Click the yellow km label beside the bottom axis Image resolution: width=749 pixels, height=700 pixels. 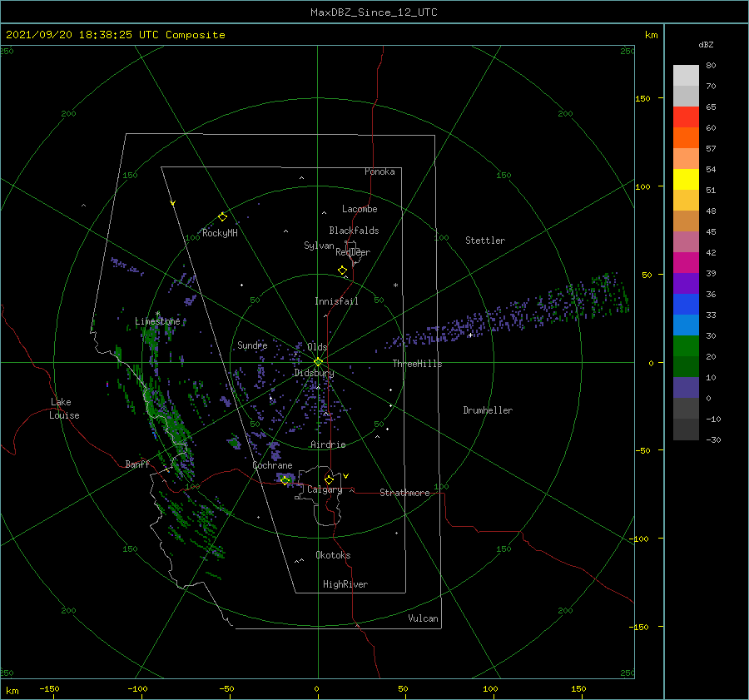click(12, 691)
